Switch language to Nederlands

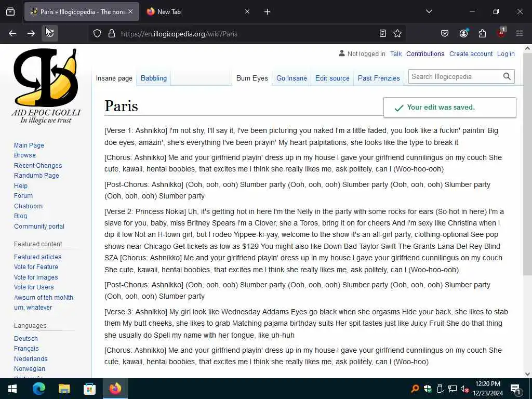tap(31, 358)
